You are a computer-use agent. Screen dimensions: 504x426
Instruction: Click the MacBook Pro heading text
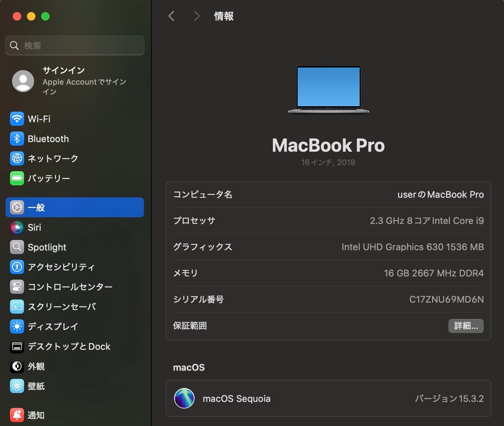point(328,145)
